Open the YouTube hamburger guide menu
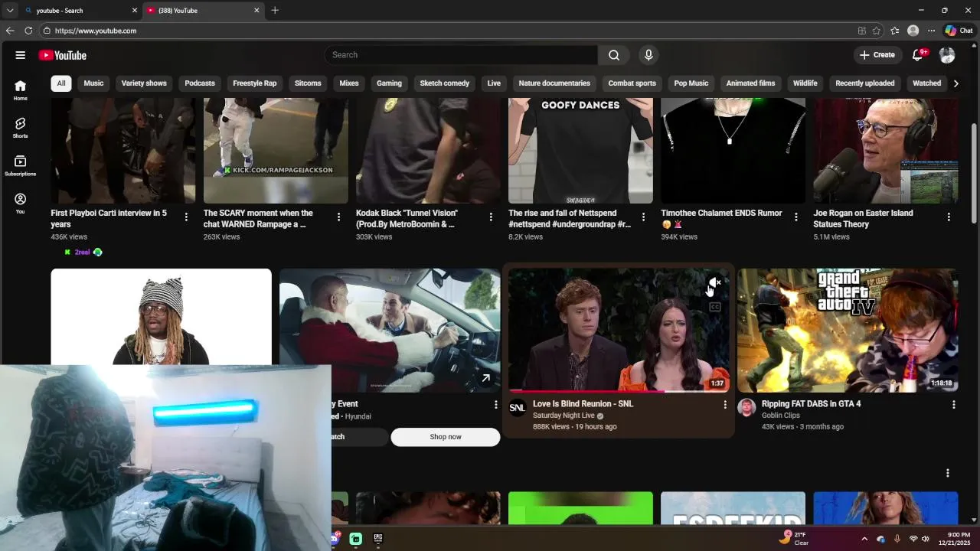Image resolution: width=980 pixels, height=551 pixels. 21,55
